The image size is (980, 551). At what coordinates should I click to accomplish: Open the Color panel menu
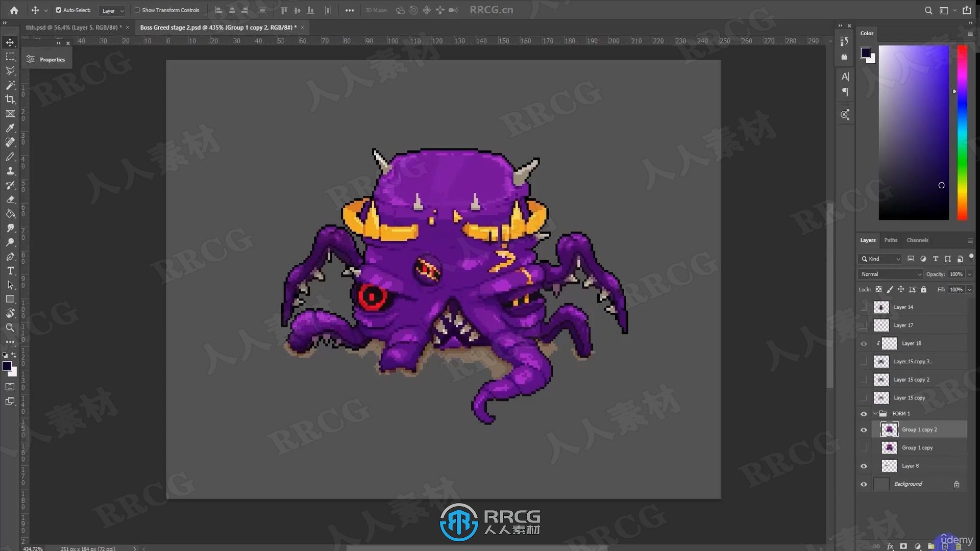(x=970, y=34)
